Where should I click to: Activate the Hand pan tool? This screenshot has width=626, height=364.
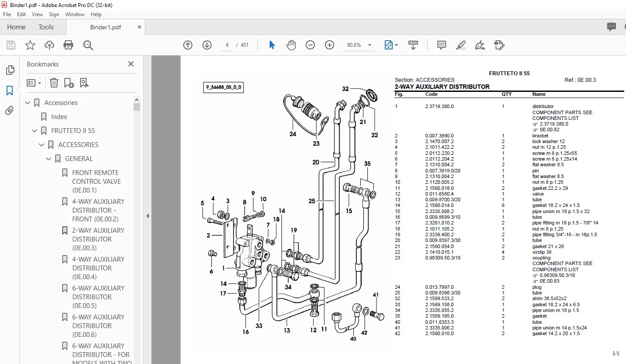point(291,45)
